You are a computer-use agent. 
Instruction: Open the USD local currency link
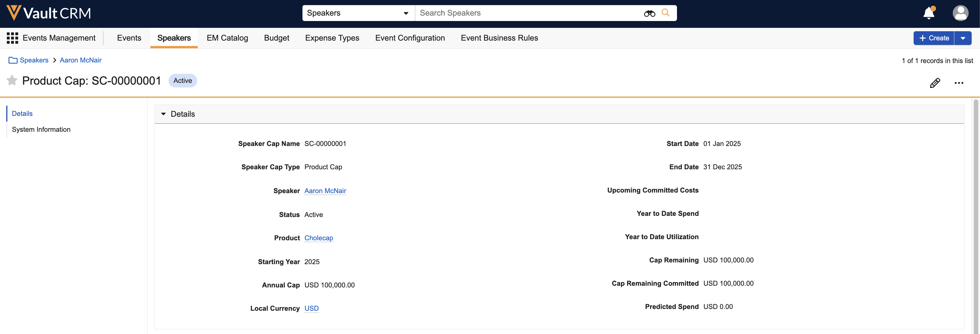pos(311,308)
